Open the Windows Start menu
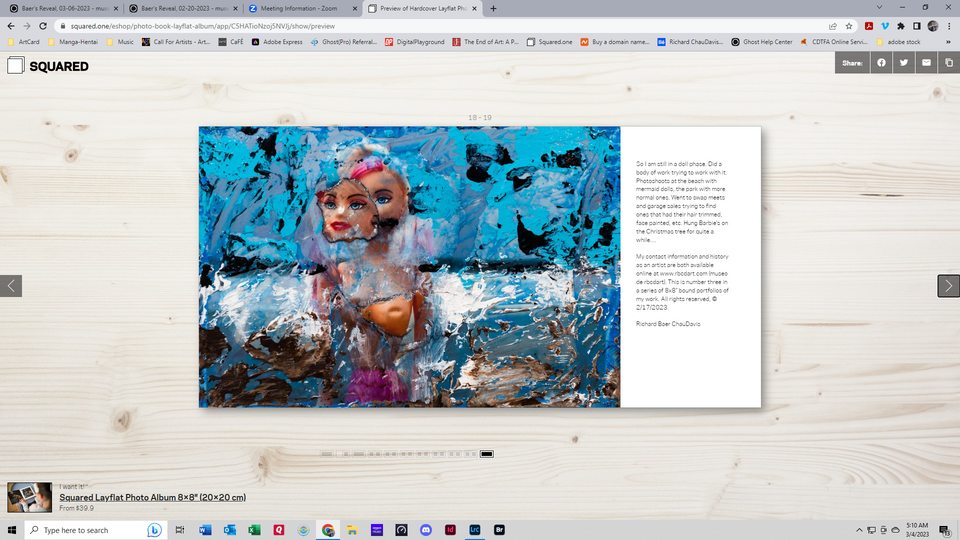Image resolution: width=960 pixels, height=540 pixels. (x=12, y=530)
